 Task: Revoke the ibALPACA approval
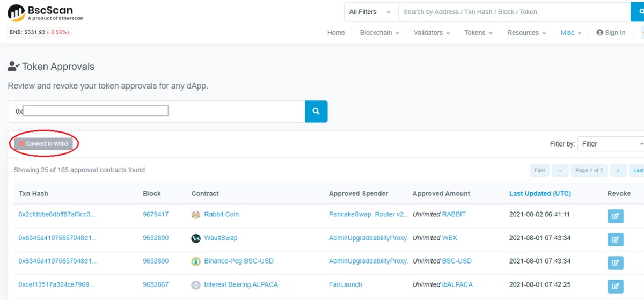615,286
